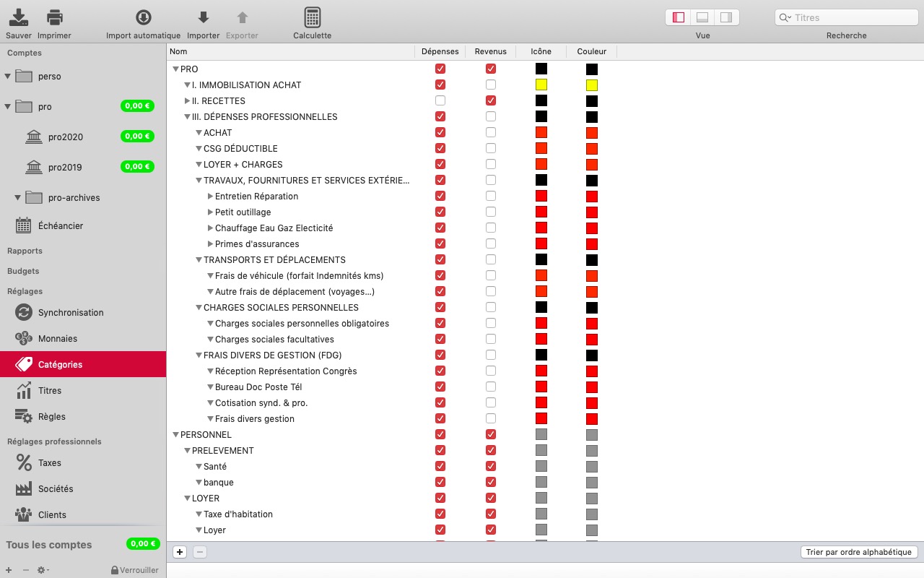
Task: Check Revenus box for ACHAT row
Action: [x=491, y=132]
